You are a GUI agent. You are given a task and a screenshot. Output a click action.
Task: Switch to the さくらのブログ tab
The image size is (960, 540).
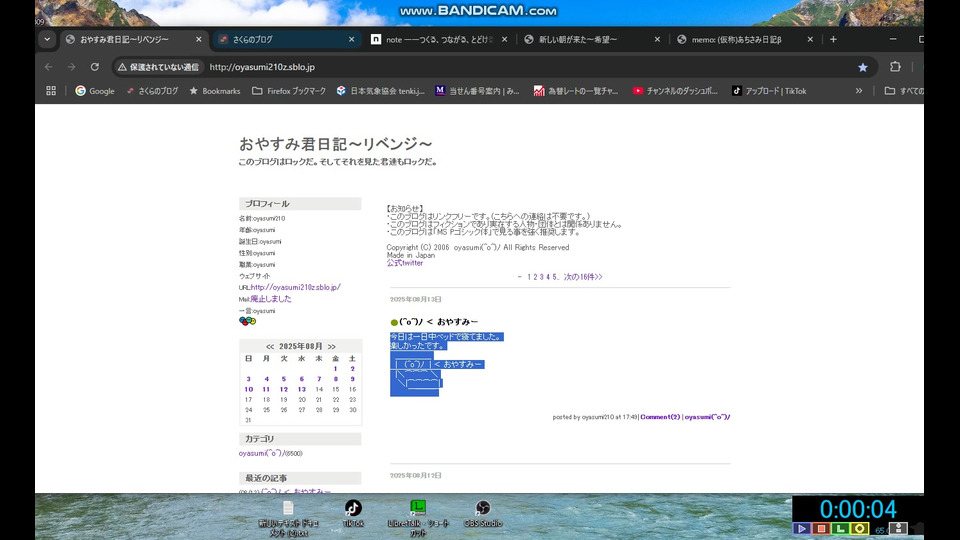pyautogui.click(x=287, y=39)
